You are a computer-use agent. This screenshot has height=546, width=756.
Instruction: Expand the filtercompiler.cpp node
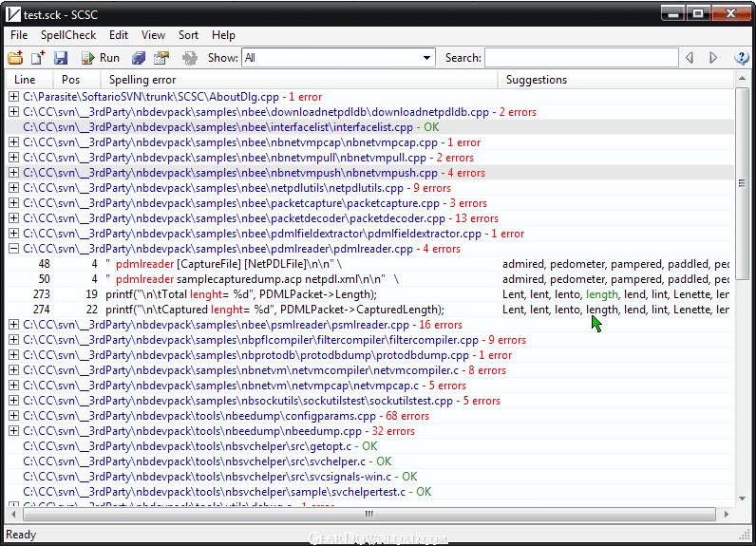[13, 340]
